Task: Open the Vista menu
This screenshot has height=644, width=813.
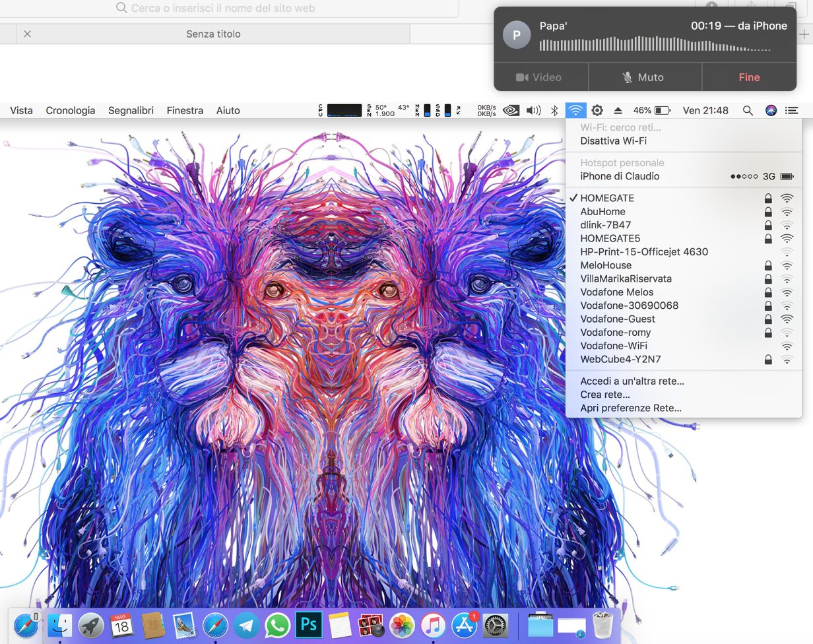Action: [x=21, y=110]
